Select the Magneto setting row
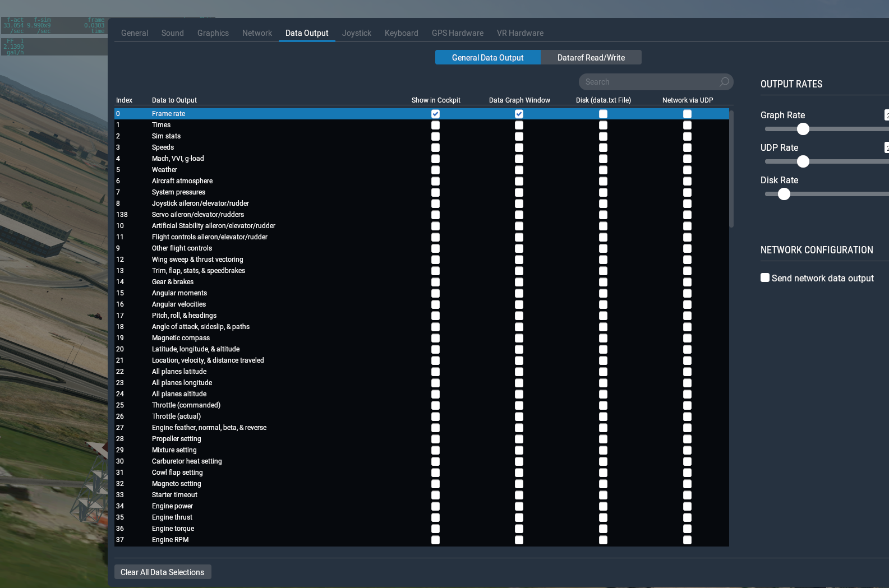Viewport: 889px width, 588px height. pyautogui.click(x=422, y=484)
